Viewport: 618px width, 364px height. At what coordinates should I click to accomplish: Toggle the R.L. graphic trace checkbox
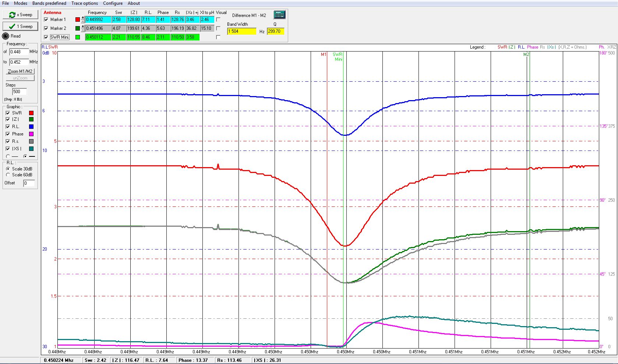pos(8,127)
